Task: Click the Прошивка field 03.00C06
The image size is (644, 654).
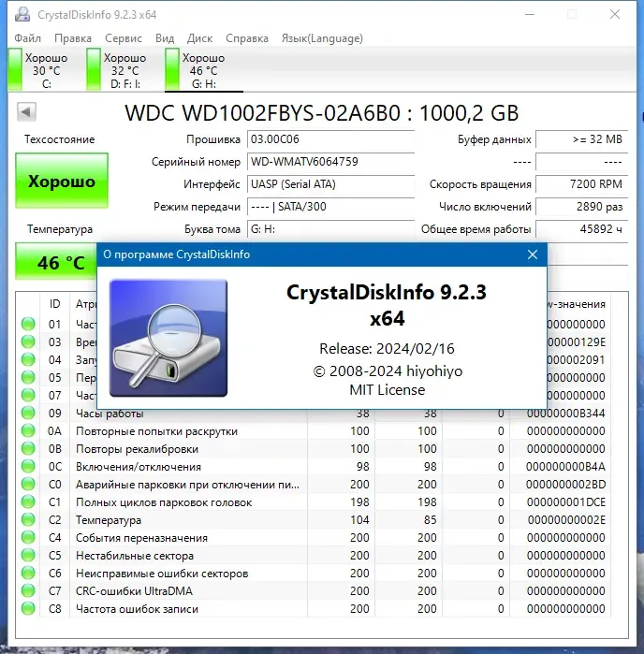Action: 330,139
